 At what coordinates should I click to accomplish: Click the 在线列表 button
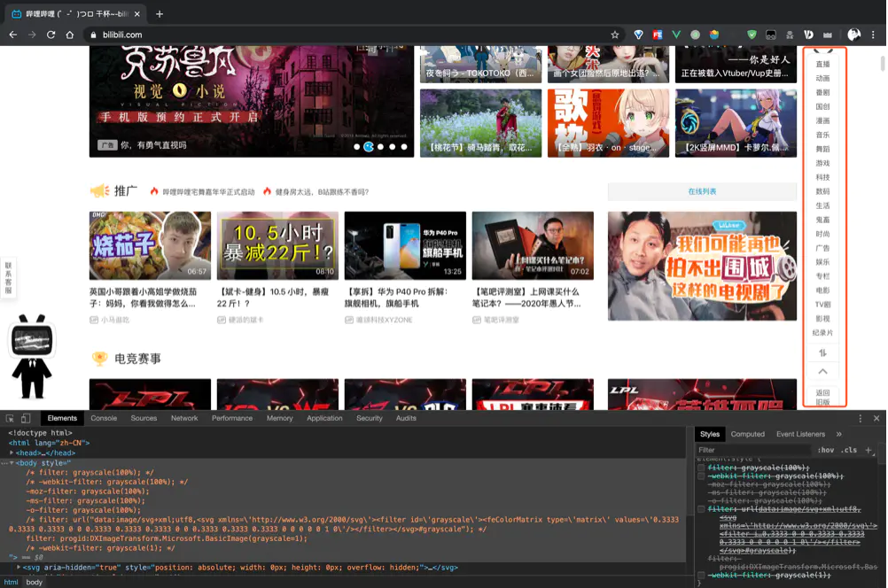click(702, 192)
